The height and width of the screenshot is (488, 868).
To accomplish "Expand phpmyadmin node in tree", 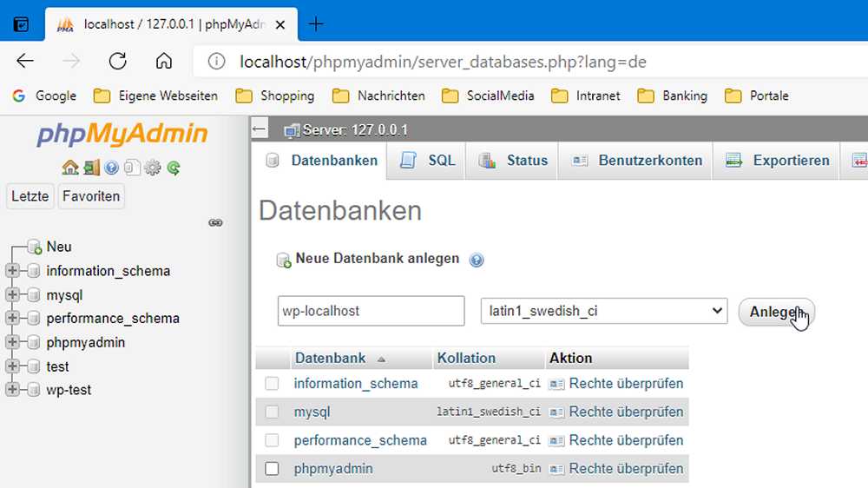I will pyautogui.click(x=12, y=342).
